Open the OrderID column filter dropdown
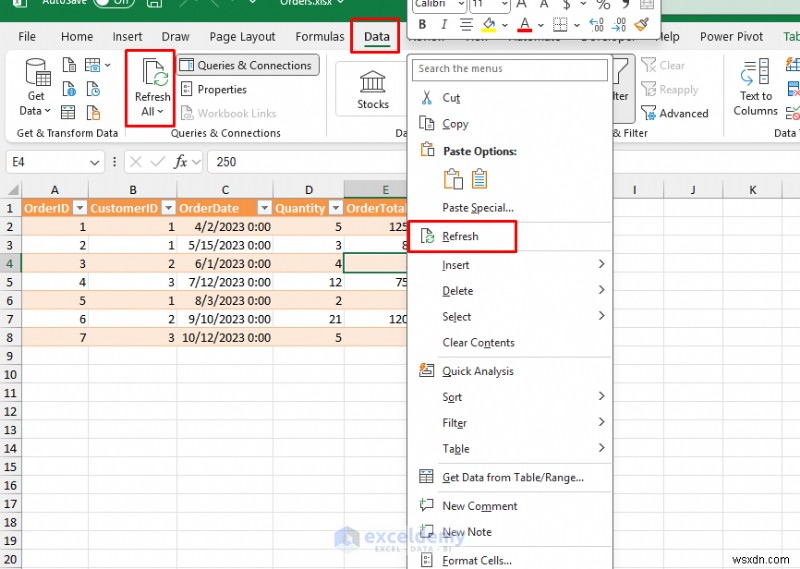800x569 pixels. click(80, 208)
